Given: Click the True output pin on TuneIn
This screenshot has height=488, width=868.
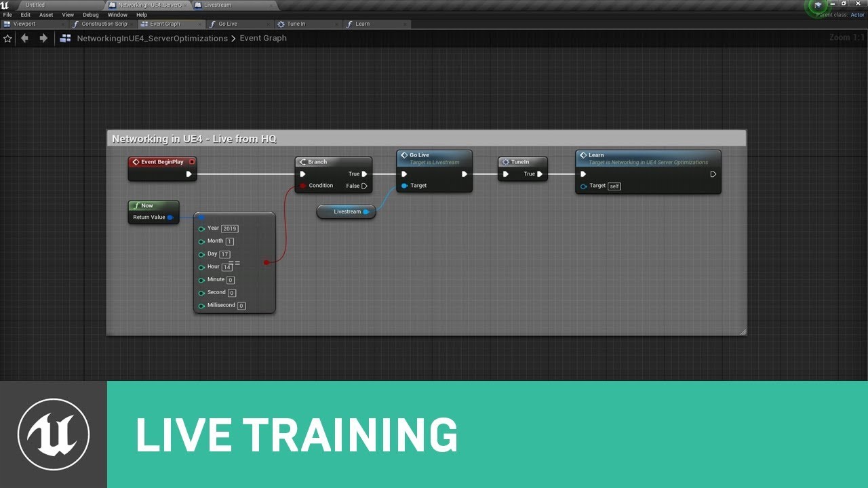Looking at the screenshot, I should [x=540, y=174].
